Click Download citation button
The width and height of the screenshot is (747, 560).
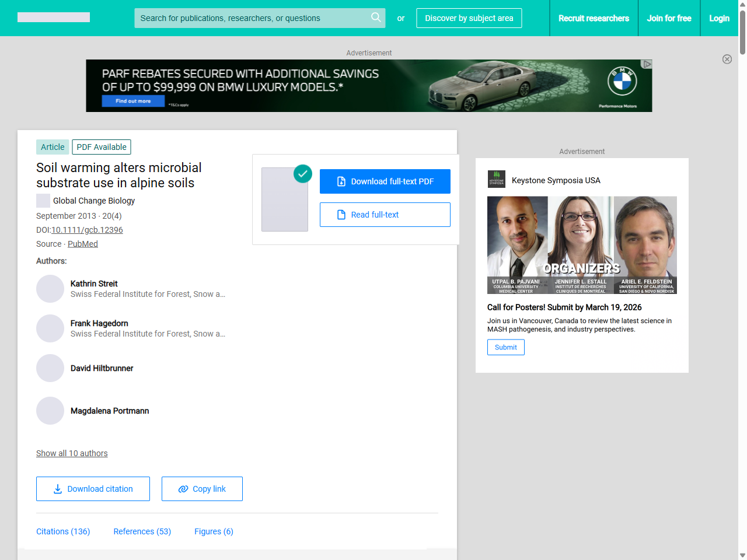(x=93, y=489)
